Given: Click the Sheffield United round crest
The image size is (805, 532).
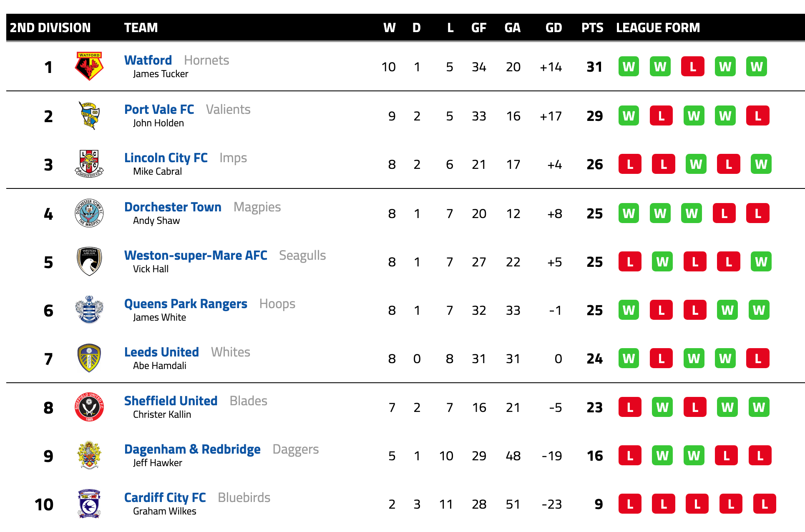Looking at the screenshot, I should click(89, 407).
